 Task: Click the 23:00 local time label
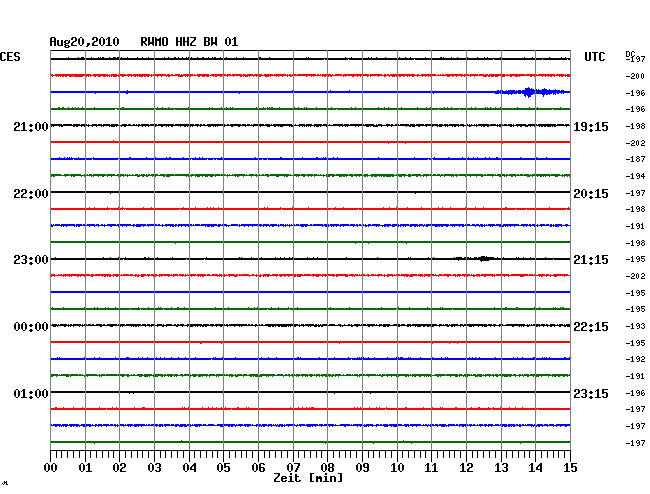tap(31, 260)
